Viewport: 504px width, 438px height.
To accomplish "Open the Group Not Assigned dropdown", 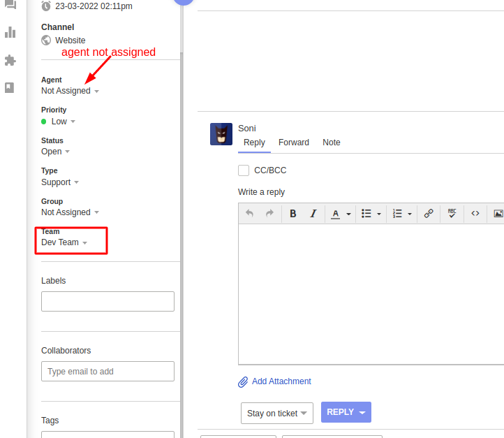I will click(x=70, y=212).
